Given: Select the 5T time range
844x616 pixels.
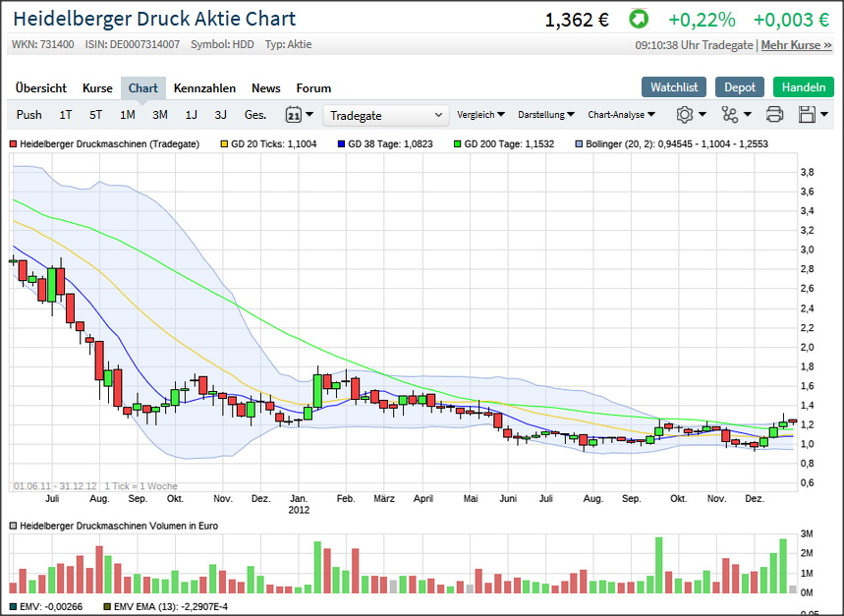Looking at the screenshot, I should (96, 115).
